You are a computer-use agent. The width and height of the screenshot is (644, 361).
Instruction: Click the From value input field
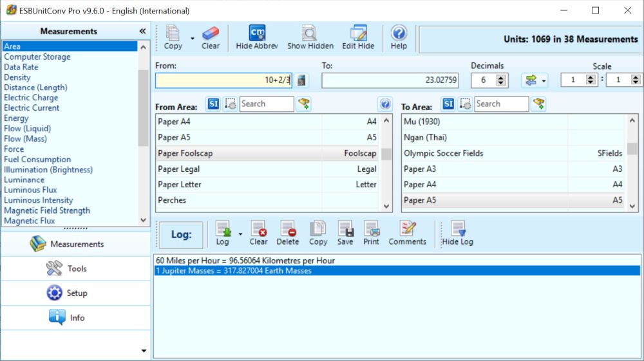(x=224, y=80)
